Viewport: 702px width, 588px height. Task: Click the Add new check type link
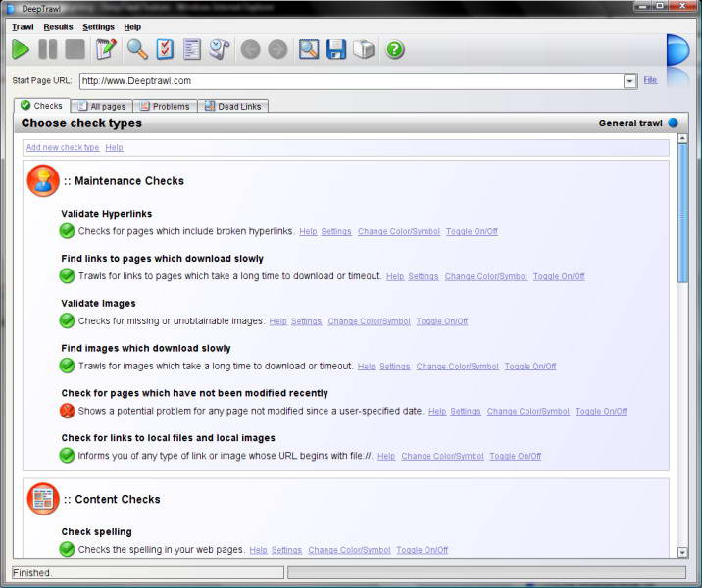pos(63,147)
